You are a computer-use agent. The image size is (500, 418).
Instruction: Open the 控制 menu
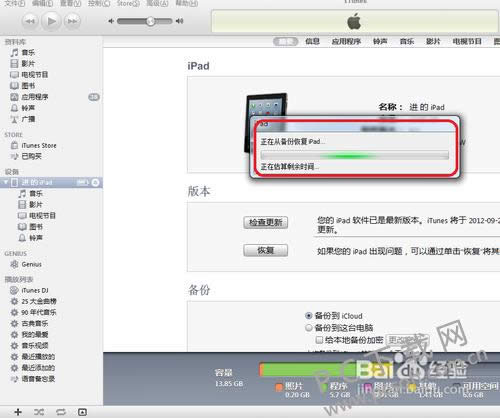point(99,3)
